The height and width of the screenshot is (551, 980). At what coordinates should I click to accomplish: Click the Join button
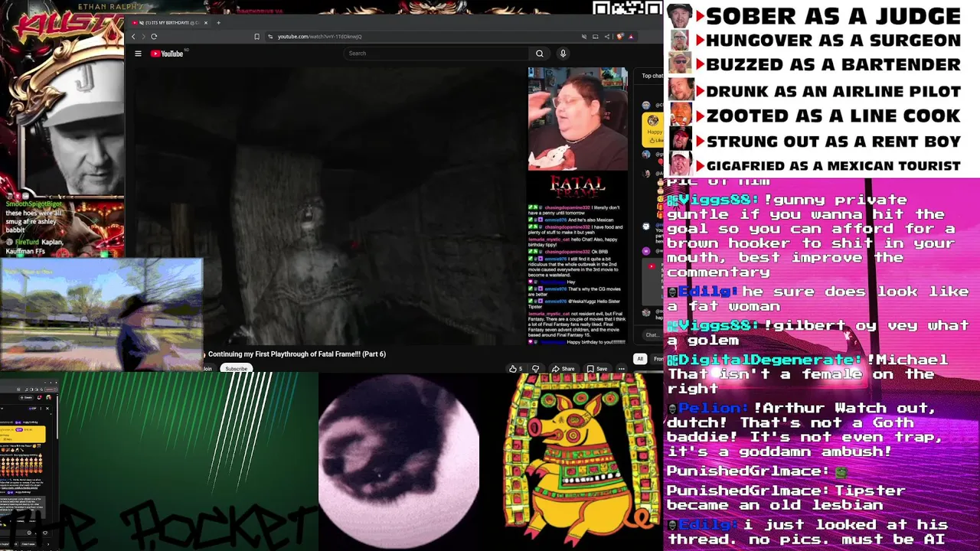click(207, 369)
